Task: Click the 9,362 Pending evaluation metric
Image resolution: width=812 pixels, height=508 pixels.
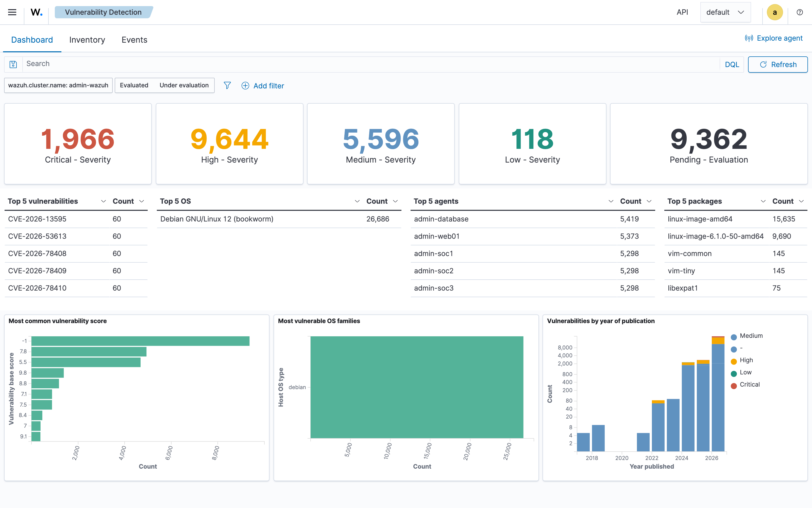Action: [x=709, y=139]
